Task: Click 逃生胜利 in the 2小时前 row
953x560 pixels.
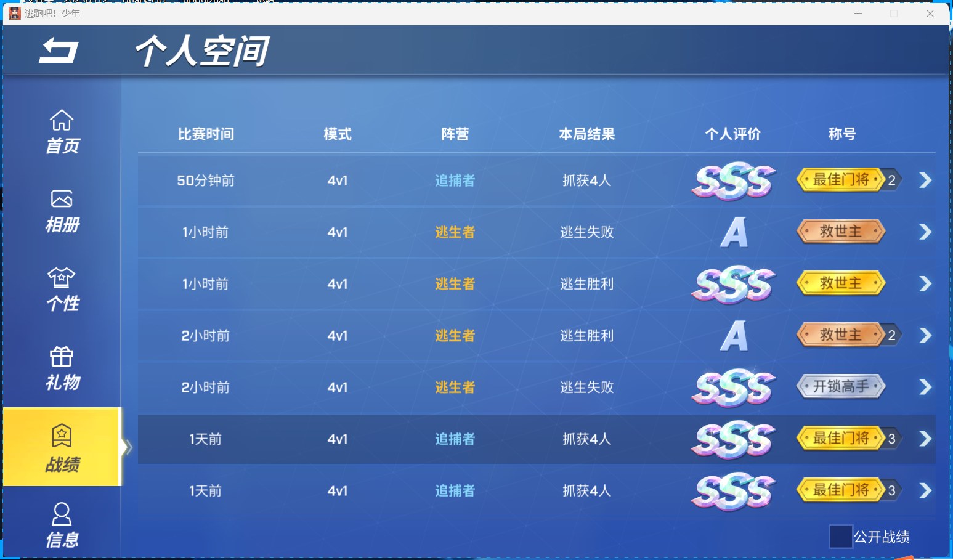Action: (x=587, y=336)
